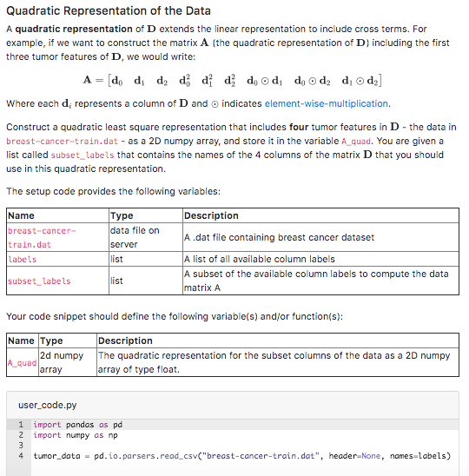This screenshot has width=469, height=476.
Task: Click the 'data file on server' table cell
Action: [x=146, y=237]
